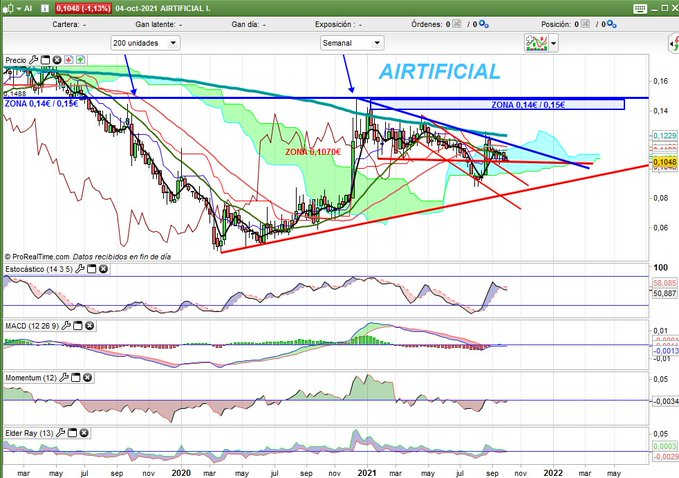Click the indicators chart icon in toolbar
Image resolution: width=679 pixels, height=478 pixels.
(536, 43)
